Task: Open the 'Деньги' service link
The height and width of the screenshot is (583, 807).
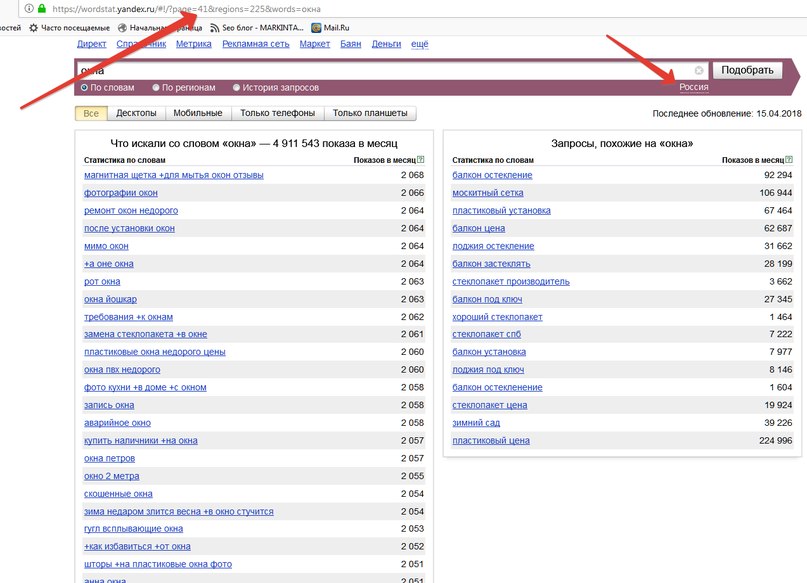Action: pos(386,44)
